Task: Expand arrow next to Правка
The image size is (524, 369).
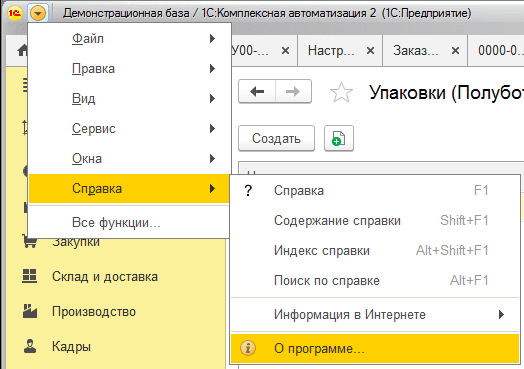Action: pos(212,69)
